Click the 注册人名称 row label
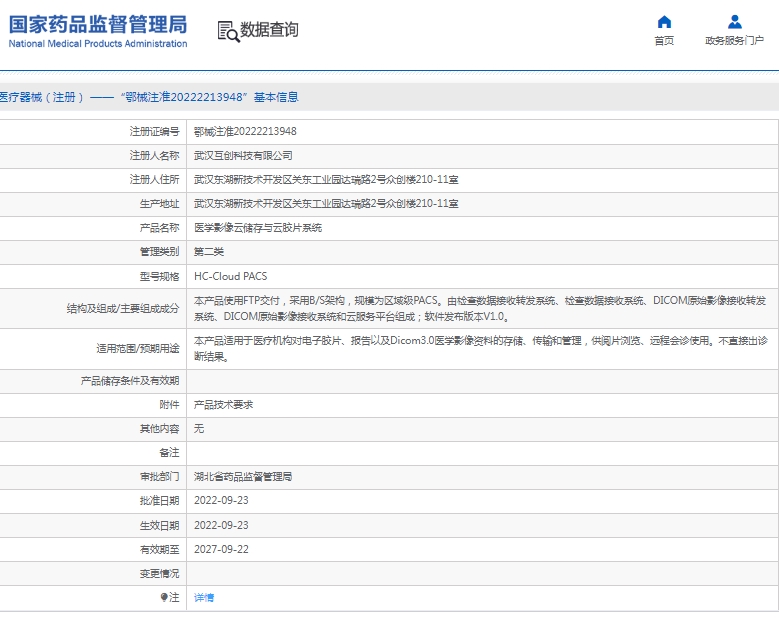The width and height of the screenshot is (779, 618). coord(155,155)
